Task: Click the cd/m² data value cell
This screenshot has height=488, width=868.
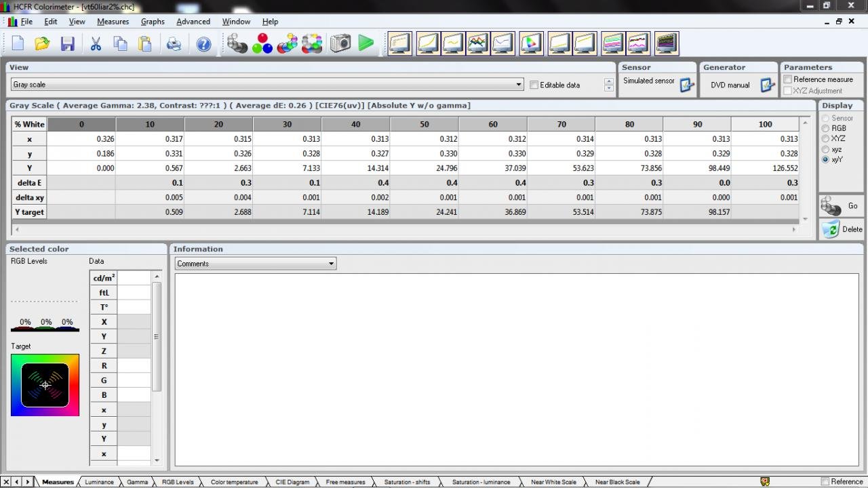Action: (x=134, y=278)
